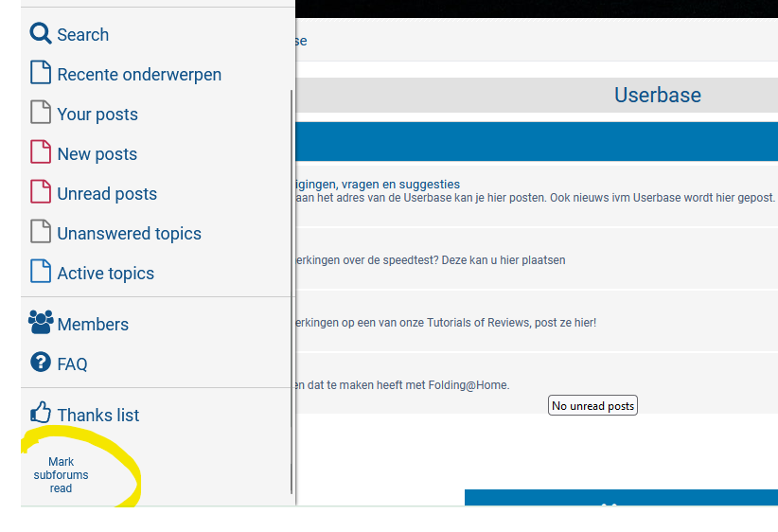778x532 pixels.
Task: Open the Search menu entry text
Action: tap(83, 35)
